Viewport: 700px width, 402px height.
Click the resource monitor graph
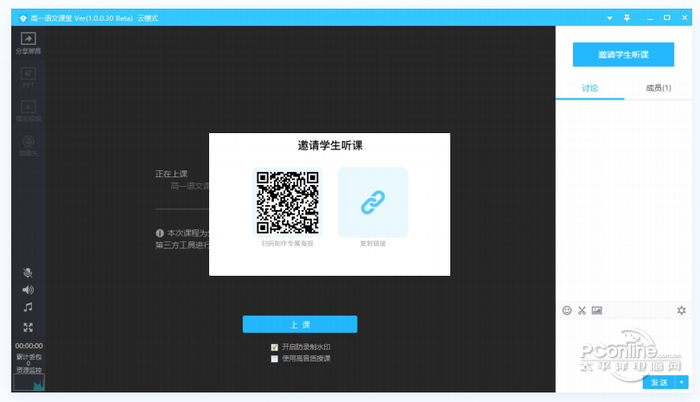click(29, 382)
